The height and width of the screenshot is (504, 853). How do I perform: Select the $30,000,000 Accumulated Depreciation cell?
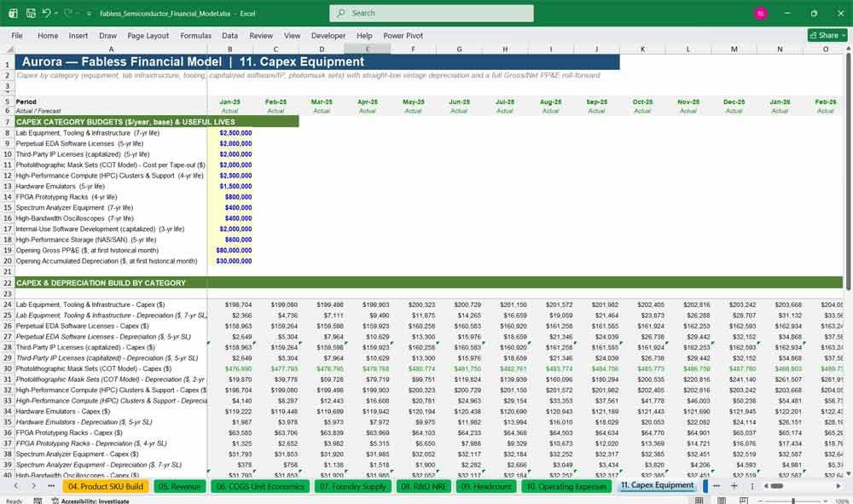tap(229, 261)
